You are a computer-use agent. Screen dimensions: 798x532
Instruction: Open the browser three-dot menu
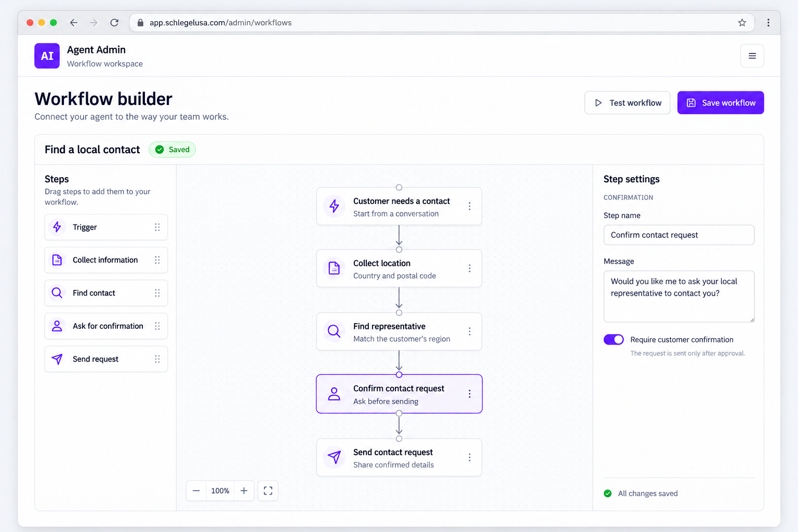[x=768, y=22]
